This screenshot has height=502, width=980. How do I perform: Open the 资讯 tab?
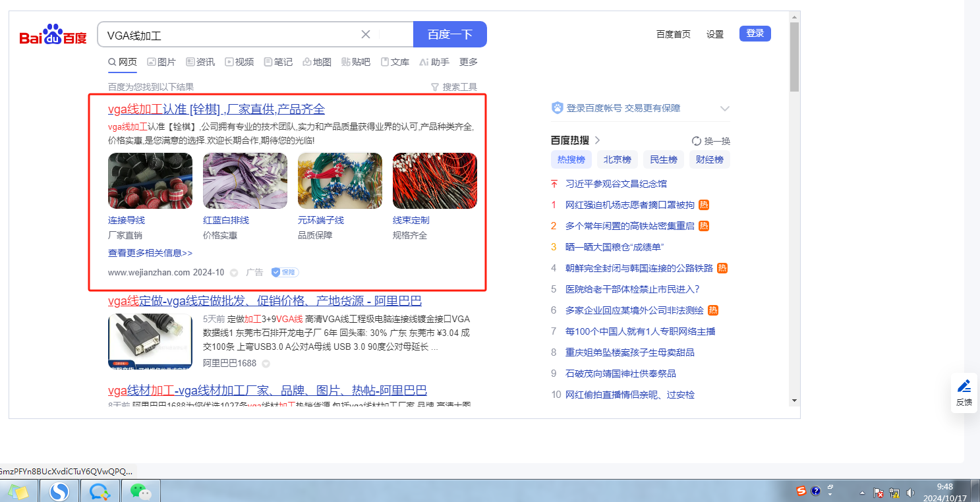[x=200, y=62]
